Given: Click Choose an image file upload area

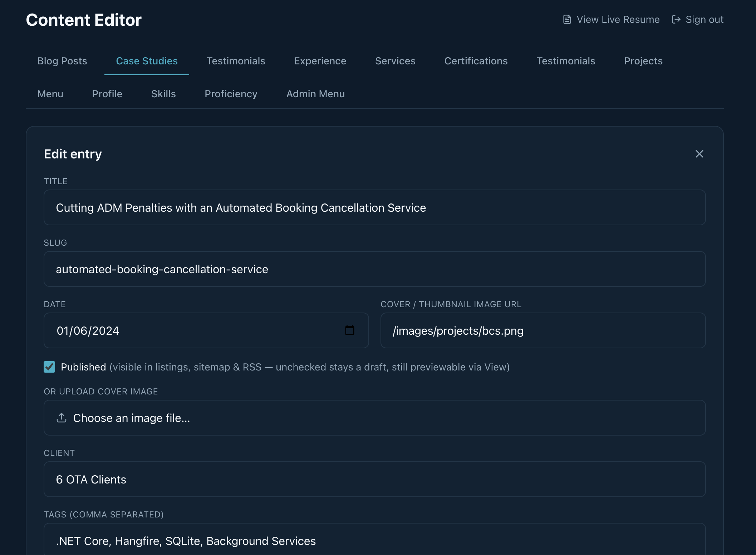Looking at the screenshot, I should 374,418.
